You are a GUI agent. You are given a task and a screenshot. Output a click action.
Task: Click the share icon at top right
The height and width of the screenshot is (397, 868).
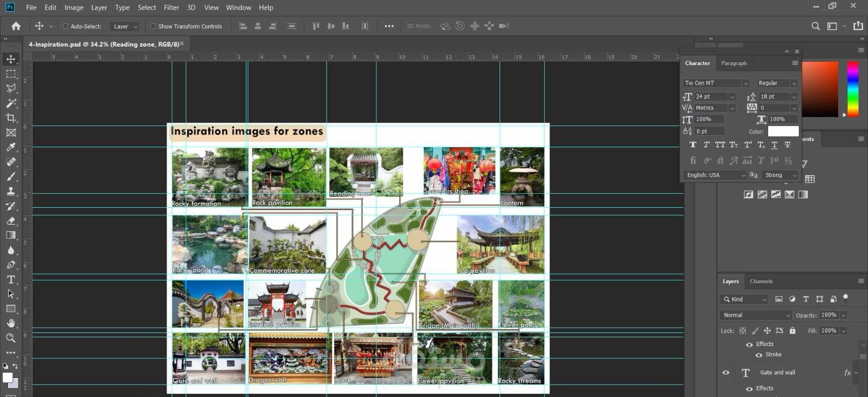858,25
